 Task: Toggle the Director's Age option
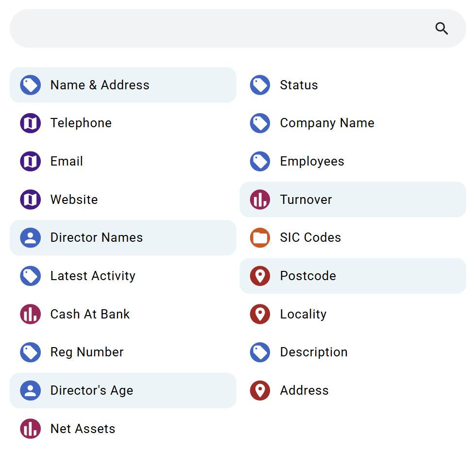(x=92, y=391)
